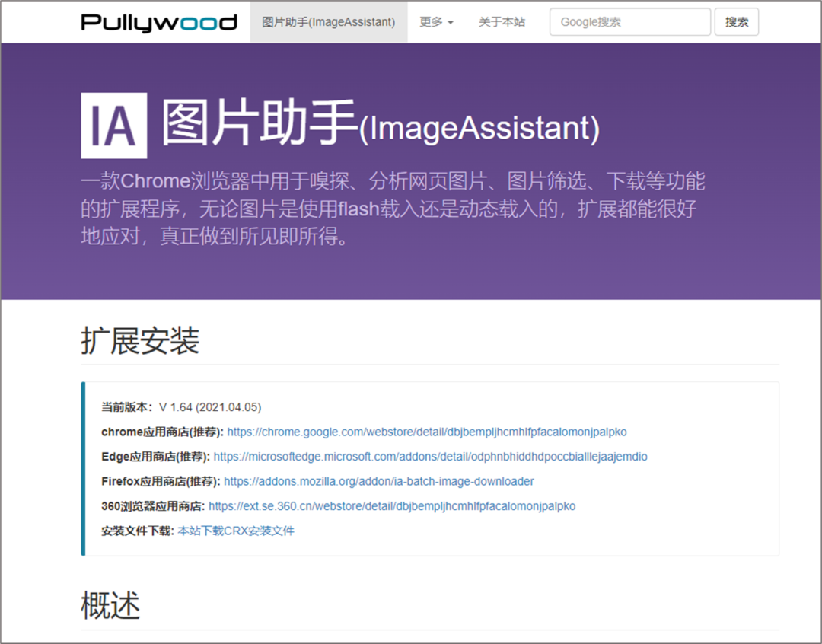This screenshot has width=822, height=644.
Task: Click the 概述 section heading
Action: pyautogui.click(x=110, y=605)
